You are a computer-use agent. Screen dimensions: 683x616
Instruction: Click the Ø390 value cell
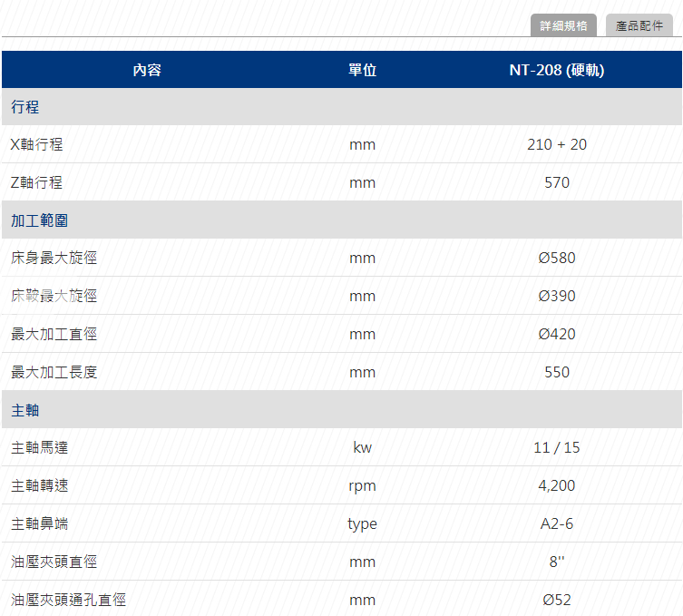coord(557,296)
